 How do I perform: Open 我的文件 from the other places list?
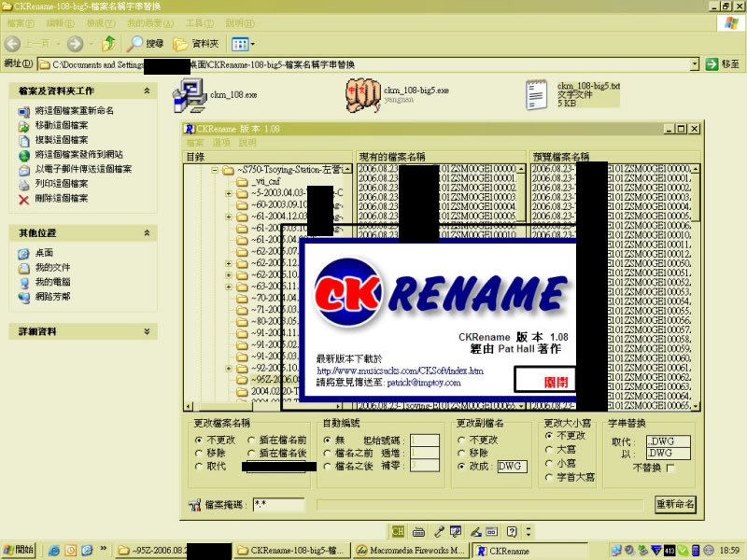[52, 268]
